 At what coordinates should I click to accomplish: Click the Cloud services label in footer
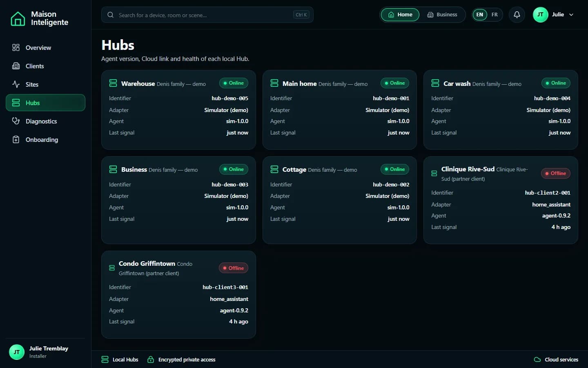pos(561,359)
